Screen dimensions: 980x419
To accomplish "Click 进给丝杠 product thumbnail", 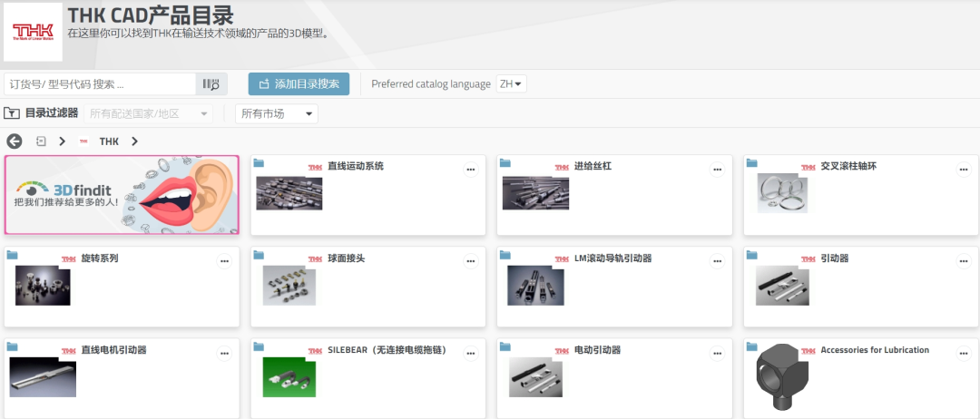I will 536,193.
